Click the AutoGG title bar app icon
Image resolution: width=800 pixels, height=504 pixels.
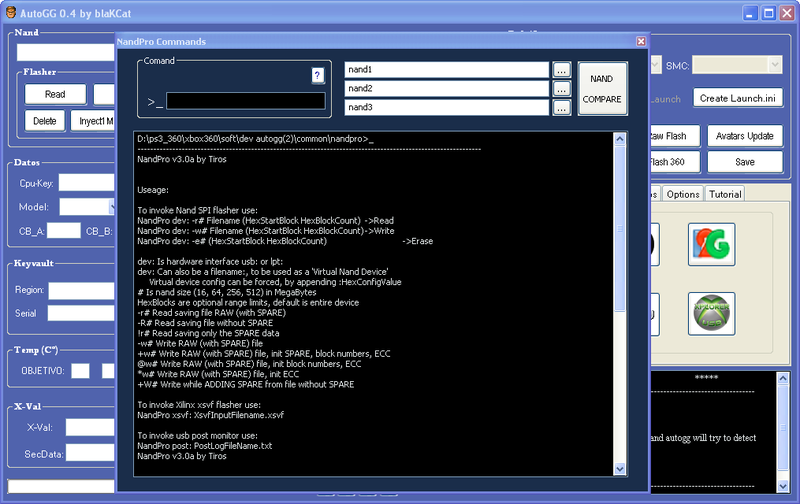(x=11, y=13)
